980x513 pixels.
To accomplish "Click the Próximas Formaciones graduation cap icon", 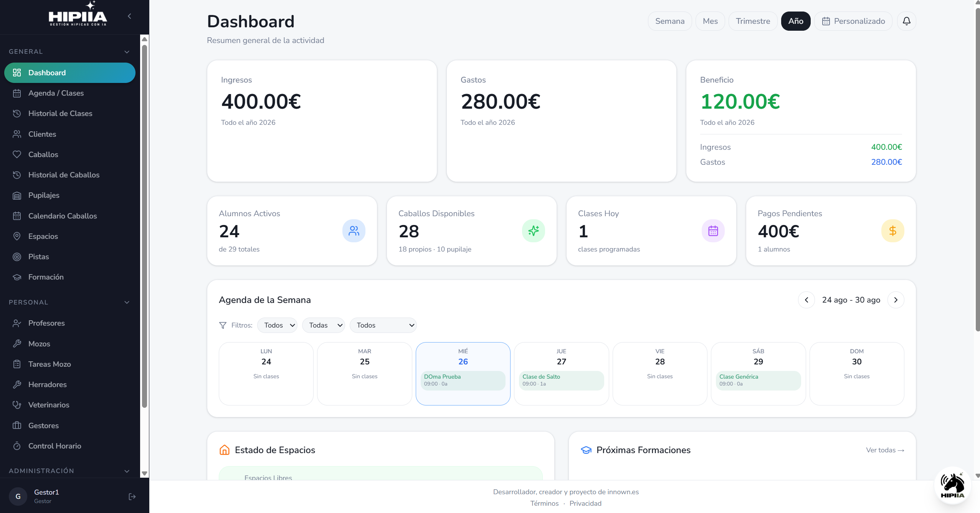I will (586, 450).
